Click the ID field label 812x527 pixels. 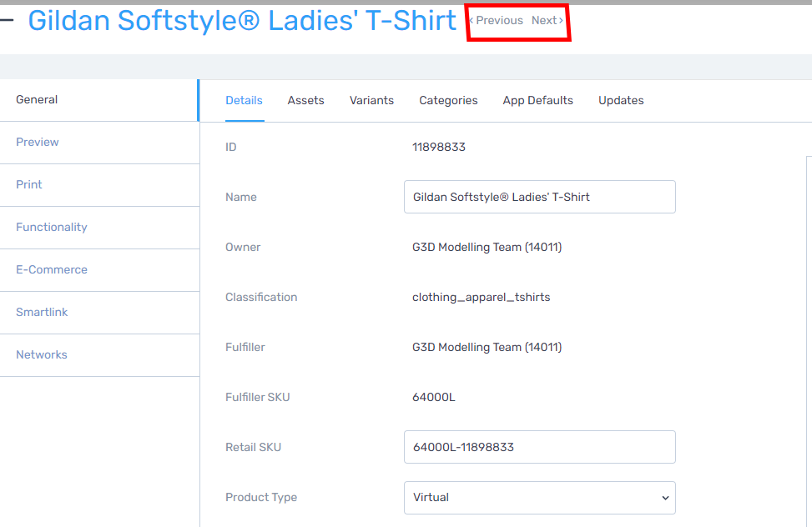(231, 147)
